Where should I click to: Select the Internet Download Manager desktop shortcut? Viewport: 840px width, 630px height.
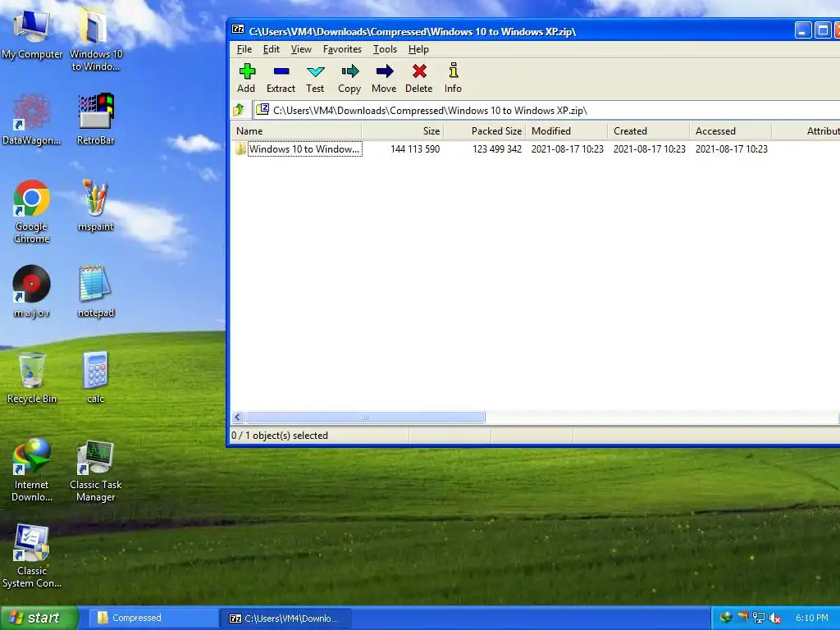tap(32, 470)
